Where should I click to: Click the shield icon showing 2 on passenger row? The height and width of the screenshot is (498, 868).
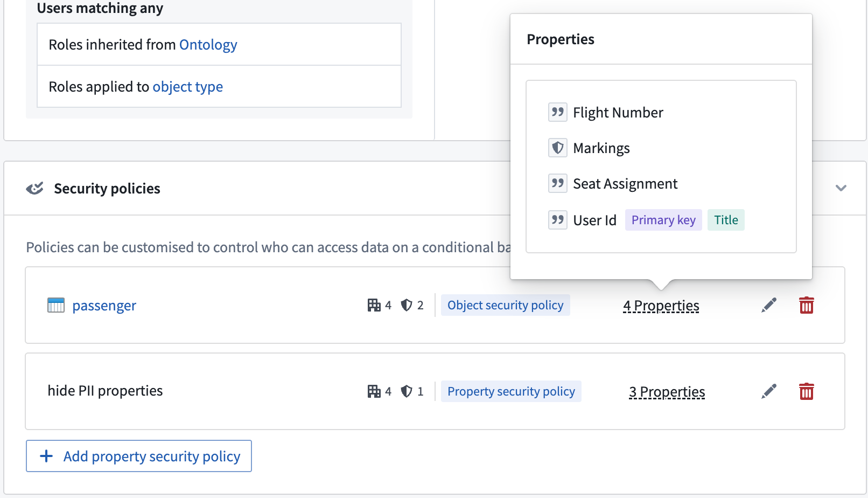coord(405,305)
